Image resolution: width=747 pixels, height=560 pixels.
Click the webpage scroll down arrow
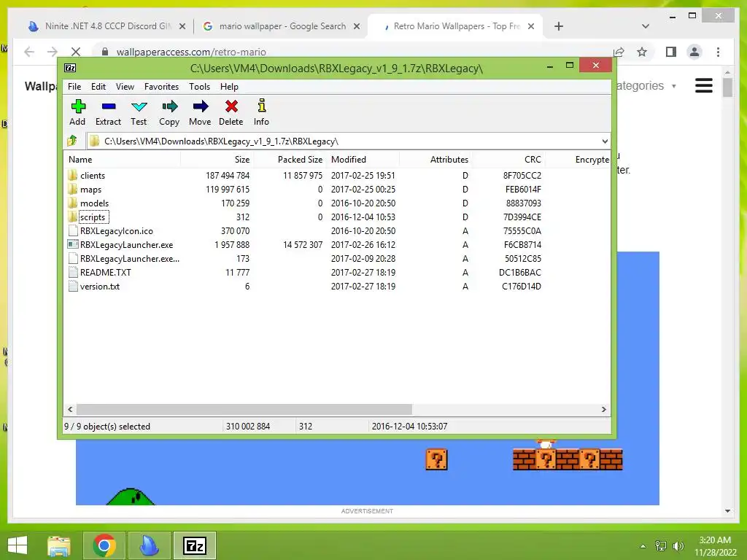pyautogui.click(x=727, y=511)
